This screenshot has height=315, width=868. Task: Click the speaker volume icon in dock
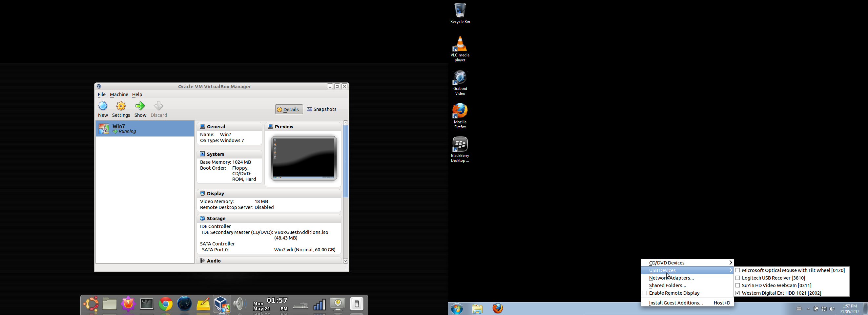tap(239, 304)
